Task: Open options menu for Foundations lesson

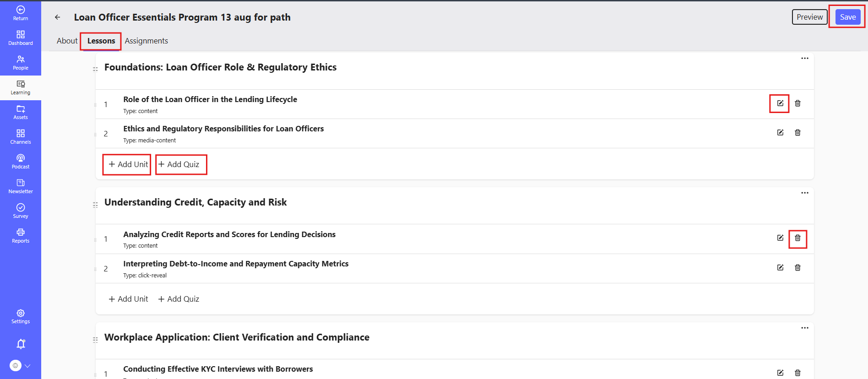Action: pyautogui.click(x=805, y=59)
